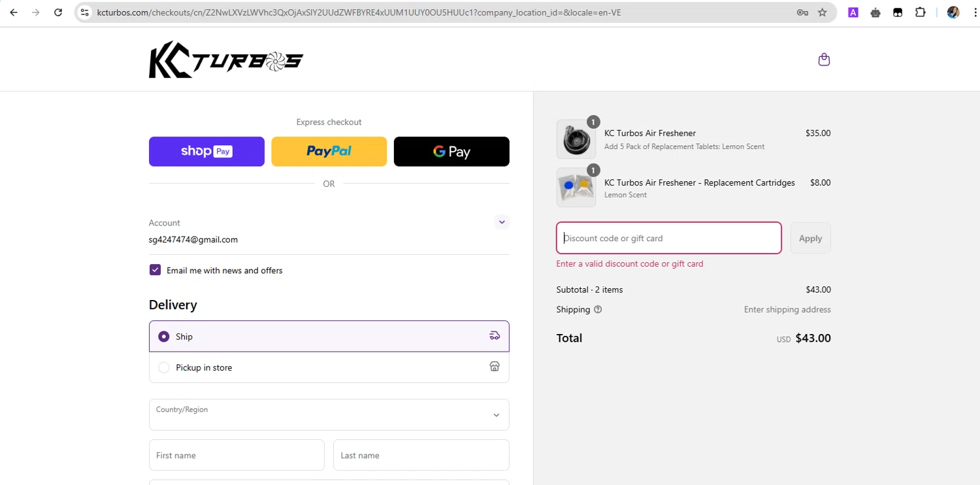
Task: Click KC Turbos Air Freshener product name
Action: pyautogui.click(x=650, y=133)
